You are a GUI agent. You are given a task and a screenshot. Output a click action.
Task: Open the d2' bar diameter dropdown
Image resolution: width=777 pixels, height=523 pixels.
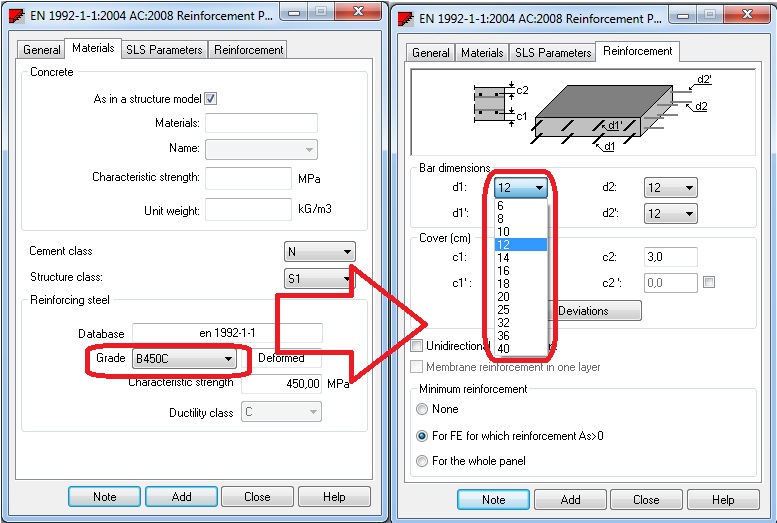(670, 214)
